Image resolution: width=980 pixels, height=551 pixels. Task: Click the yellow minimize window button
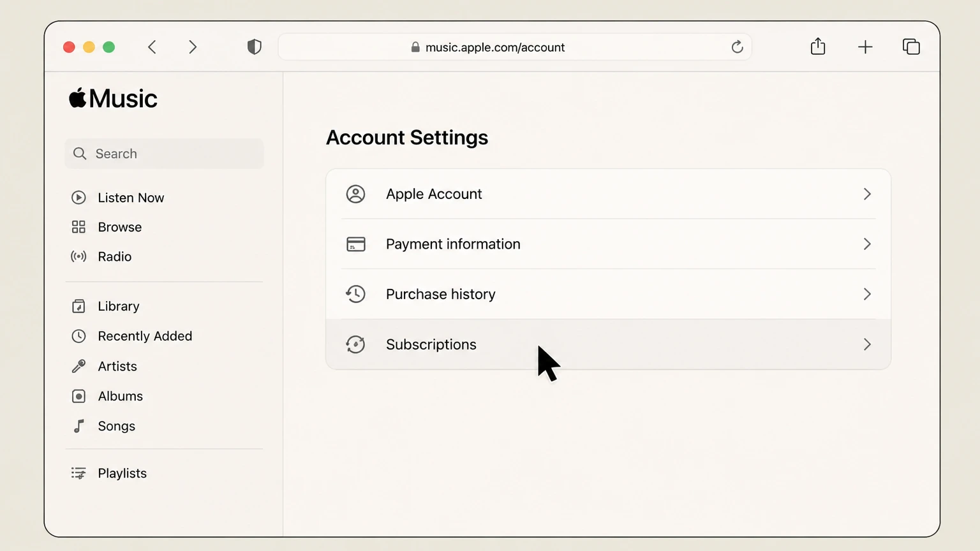[89, 47]
